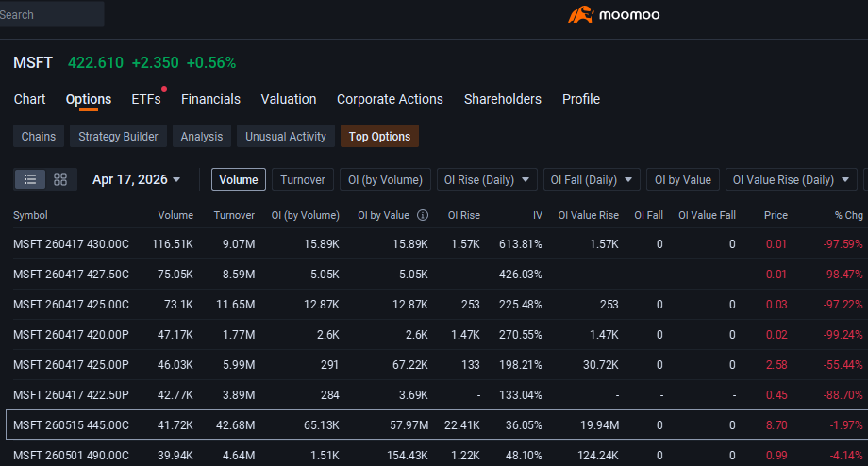Switch to list view layout
This screenshot has width=868, height=466.
tap(30, 179)
